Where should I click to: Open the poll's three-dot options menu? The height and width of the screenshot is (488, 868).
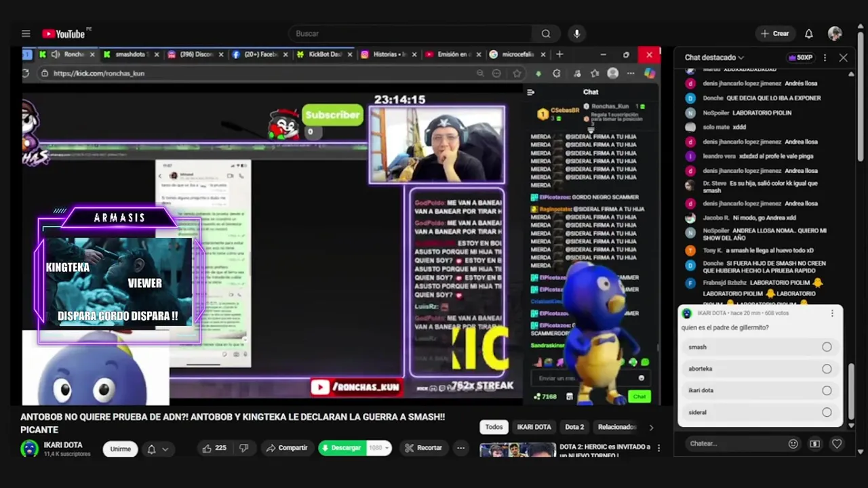coord(832,313)
